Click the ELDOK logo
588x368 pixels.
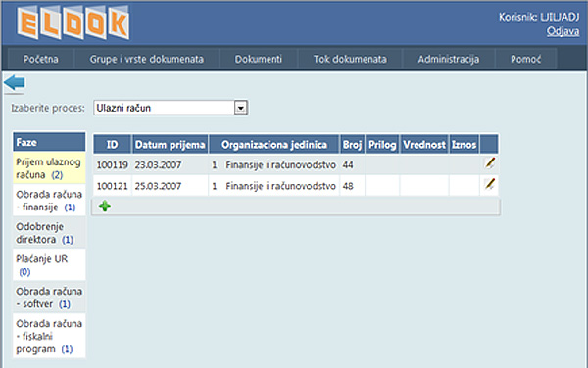click(73, 23)
